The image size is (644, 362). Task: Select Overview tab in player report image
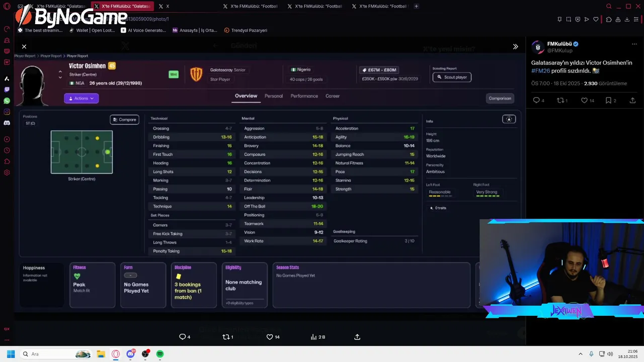[246, 96]
